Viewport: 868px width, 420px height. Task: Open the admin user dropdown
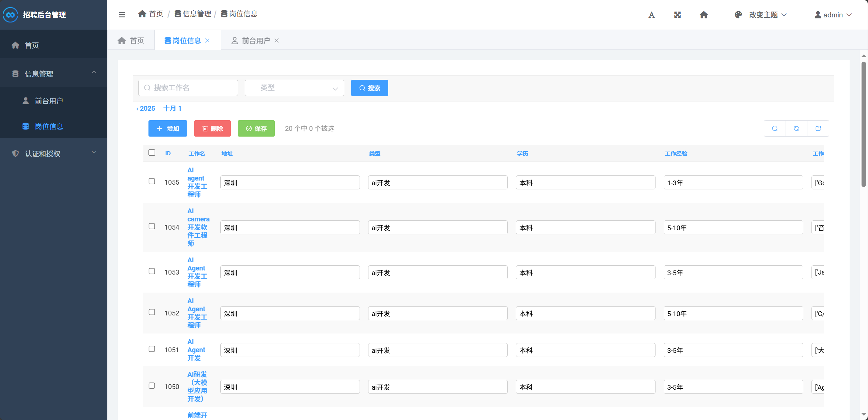point(833,15)
